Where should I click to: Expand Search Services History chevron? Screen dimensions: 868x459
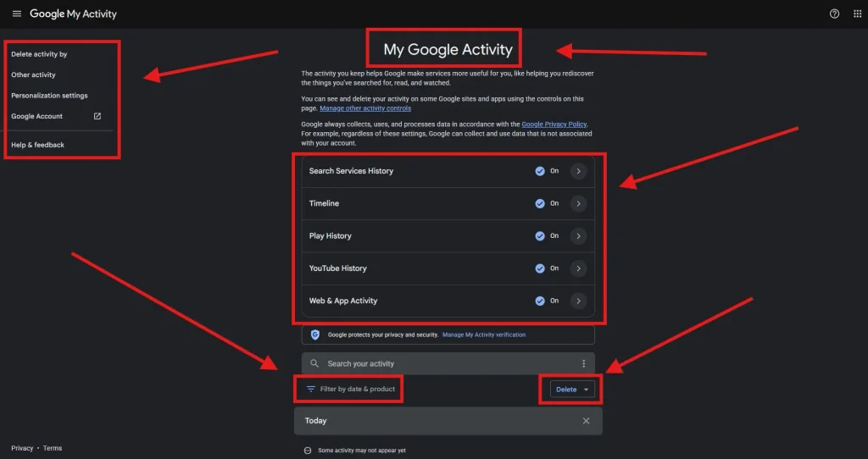[x=578, y=171]
